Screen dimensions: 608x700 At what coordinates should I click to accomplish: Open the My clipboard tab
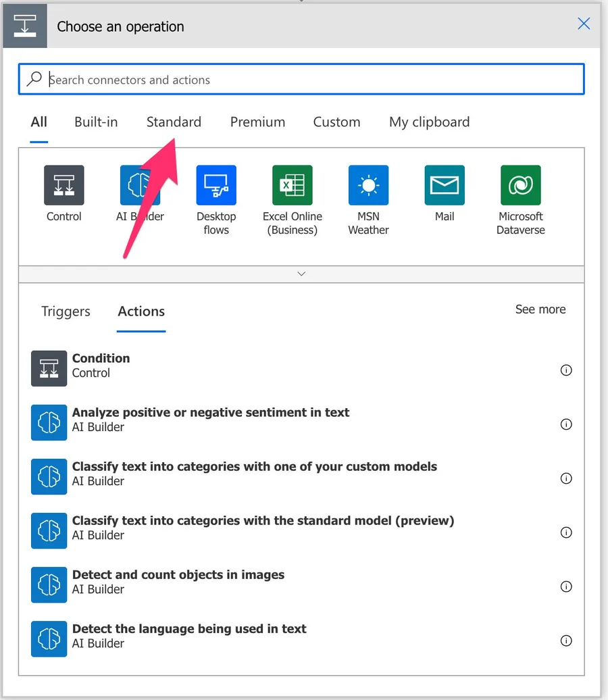tap(429, 122)
